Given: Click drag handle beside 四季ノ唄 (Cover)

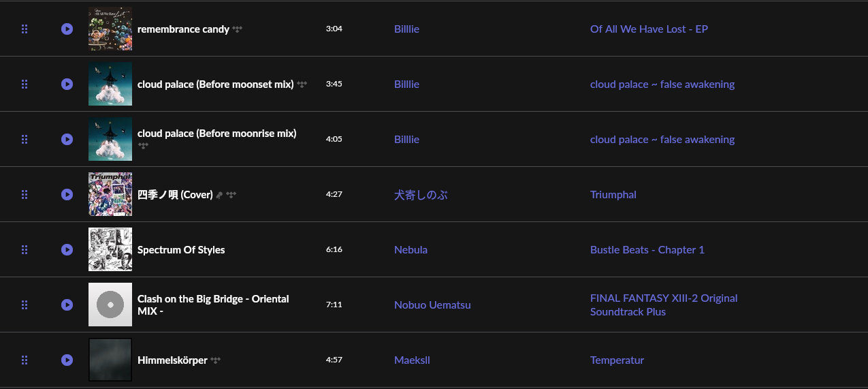Looking at the screenshot, I should tap(25, 194).
